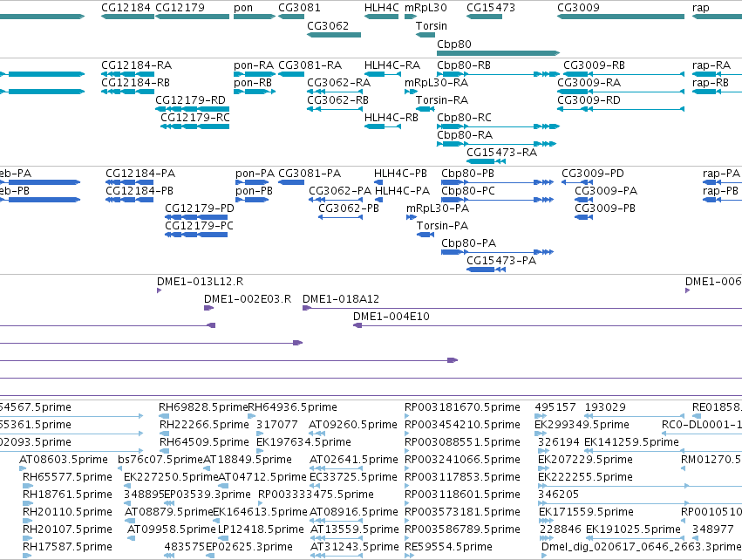Select transcript CG3009-RB
The image size is (742, 560).
point(594,65)
